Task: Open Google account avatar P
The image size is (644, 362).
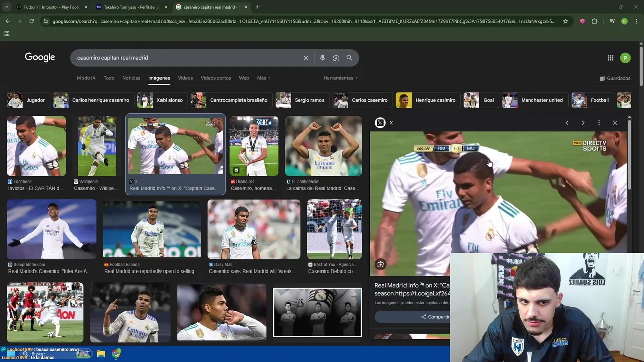Action: [x=625, y=58]
